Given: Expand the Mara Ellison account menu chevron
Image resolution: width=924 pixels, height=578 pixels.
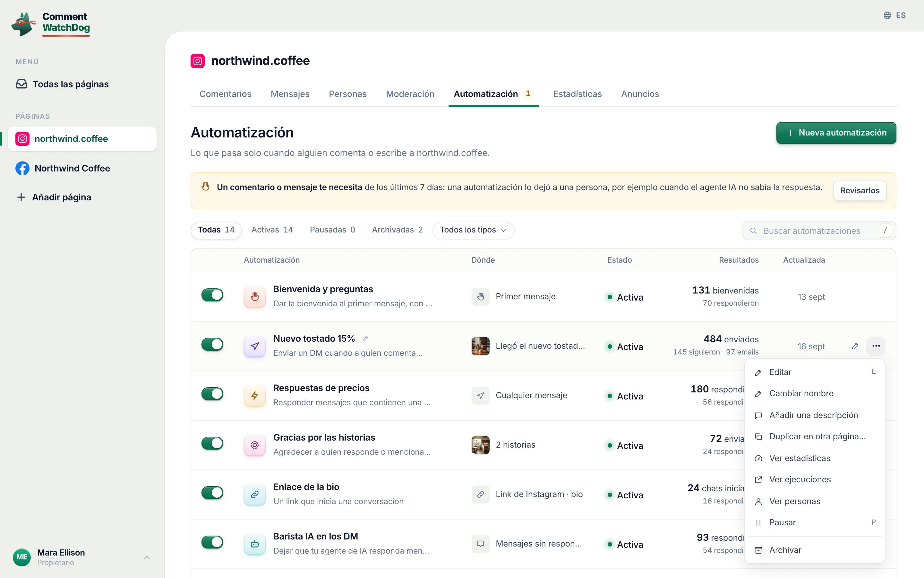Looking at the screenshot, I should pyautogui.click(x=147, y=557).
